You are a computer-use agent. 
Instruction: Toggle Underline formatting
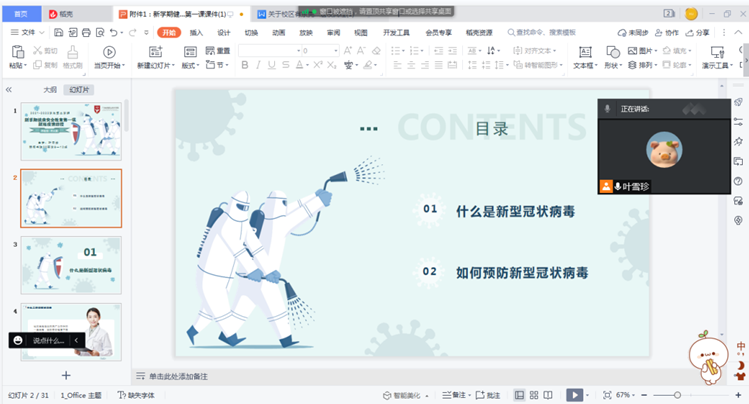[x=271, y=65]
